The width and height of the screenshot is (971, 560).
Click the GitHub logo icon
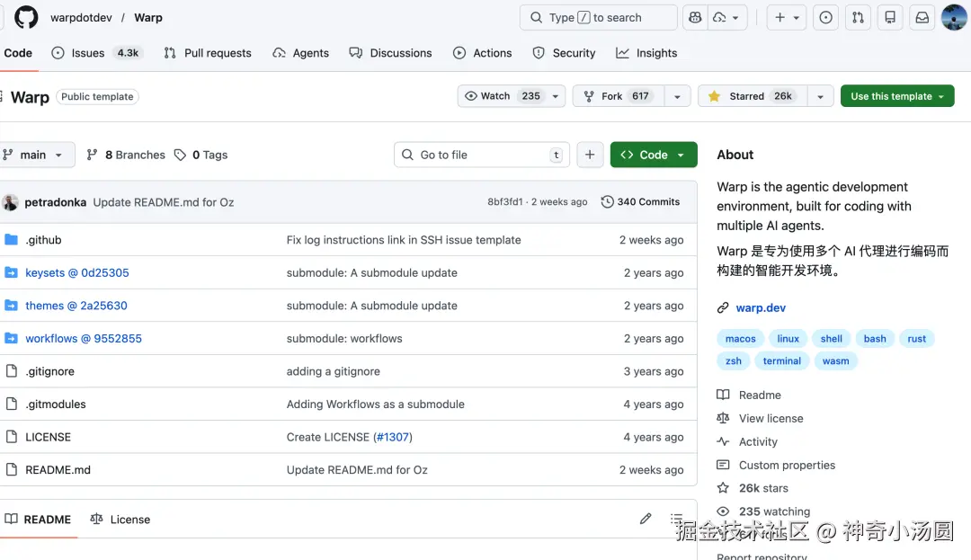point(26,17)
